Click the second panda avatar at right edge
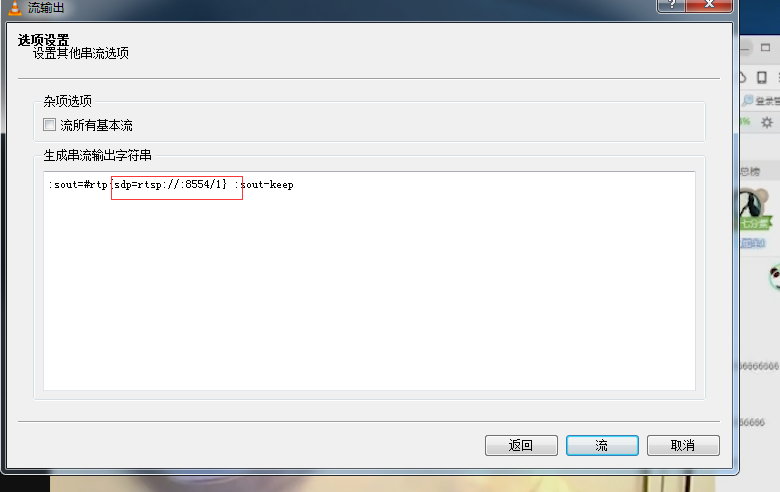Screen dimensions: 780x492 [775, 278]
